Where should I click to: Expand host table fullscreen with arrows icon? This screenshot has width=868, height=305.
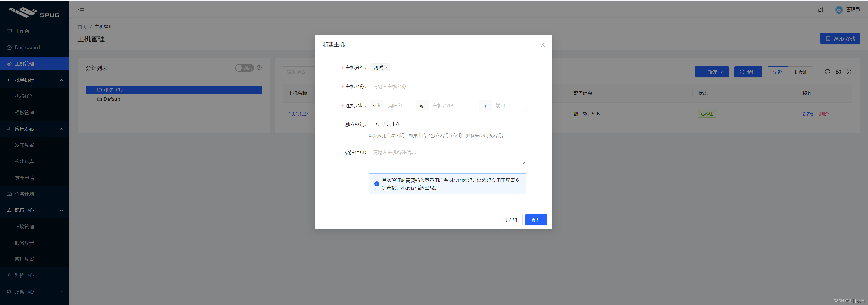[x=849, y=72]
